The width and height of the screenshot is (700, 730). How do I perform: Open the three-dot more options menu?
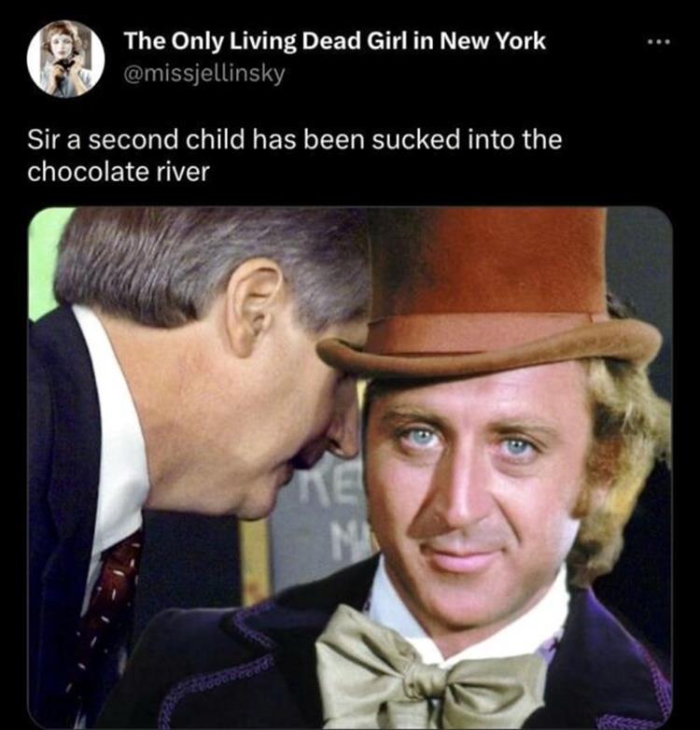pos(661,43)
